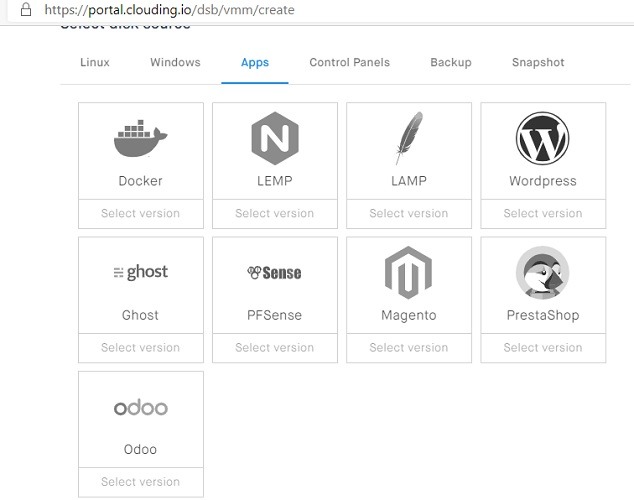Click the PrestaShop label text
Image resolution: width=634 pixels, height=500 pixels.
(543, 315)
